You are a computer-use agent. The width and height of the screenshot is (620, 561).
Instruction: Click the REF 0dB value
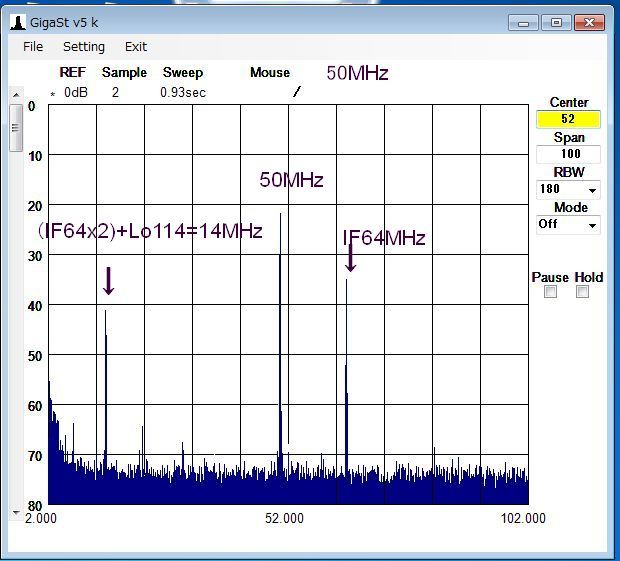pos(76,93)
